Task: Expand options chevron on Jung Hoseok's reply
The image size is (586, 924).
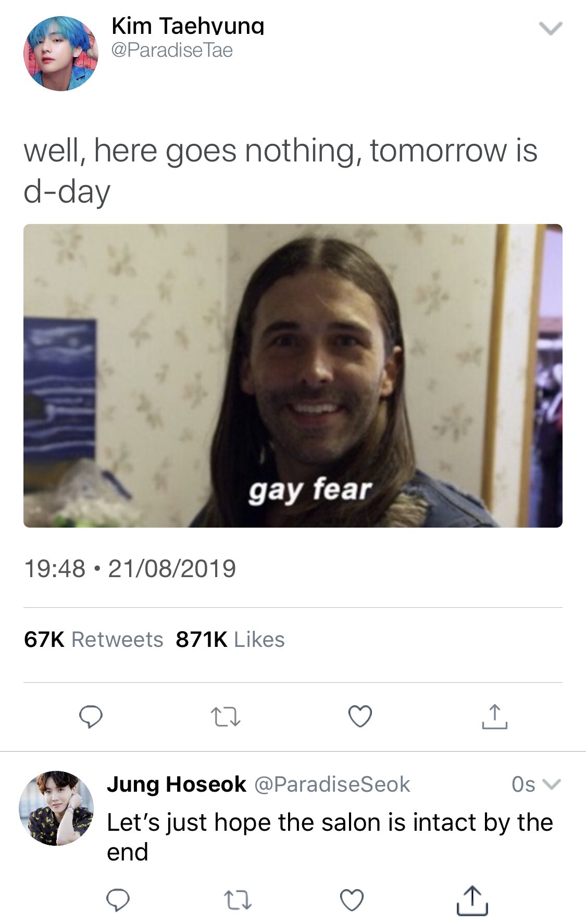Action: tap(551, 784)
